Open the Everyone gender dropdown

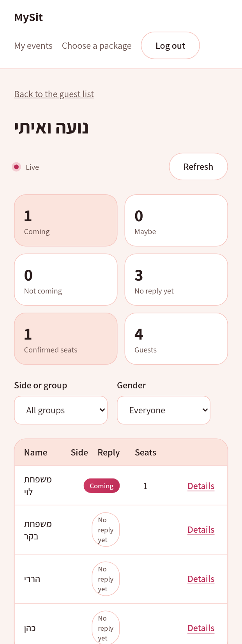pyautogui.click(x=164, y=410)
